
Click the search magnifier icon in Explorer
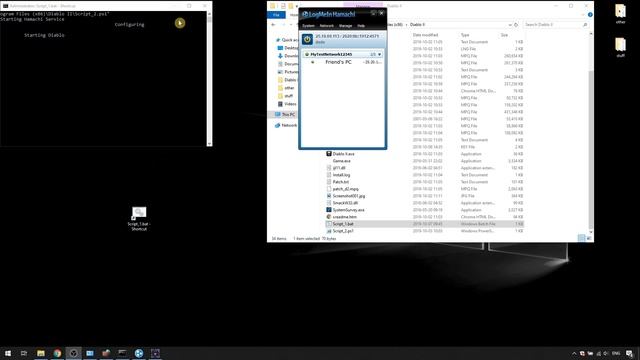585,25
